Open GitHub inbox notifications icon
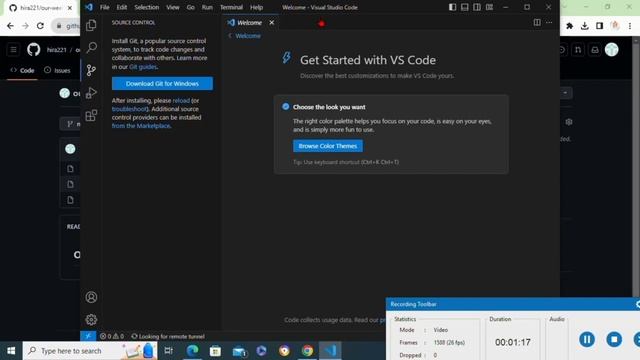This screenshot has width=640, height=360. pyautogui.click(x=595, y=50)
